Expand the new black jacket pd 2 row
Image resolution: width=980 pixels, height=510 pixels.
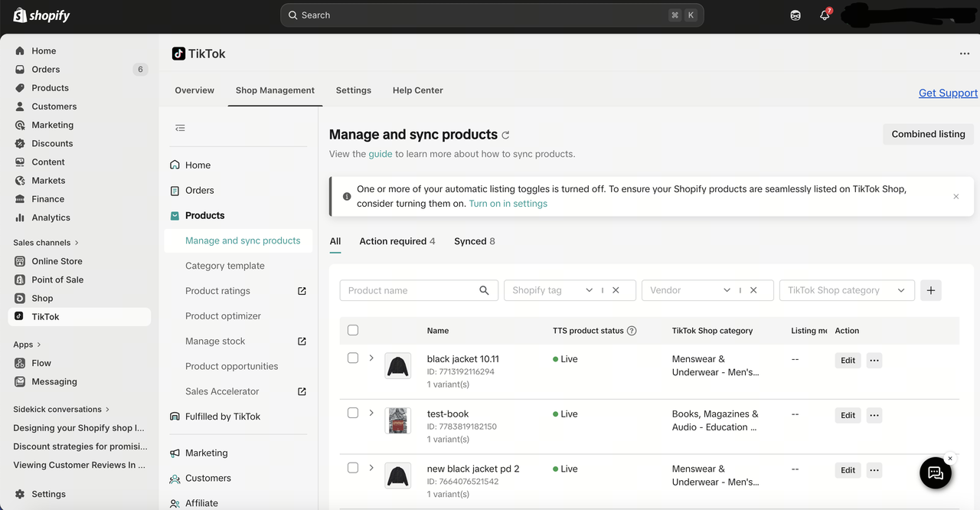click(x=371, y=468)
